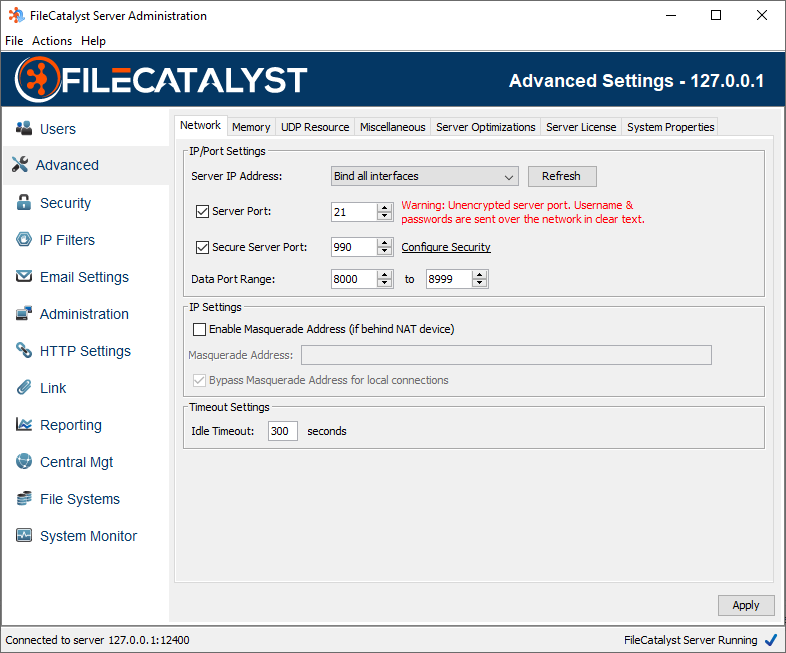Click the Central Mgt globe icon
786x653 pixels.
[24, 461]
